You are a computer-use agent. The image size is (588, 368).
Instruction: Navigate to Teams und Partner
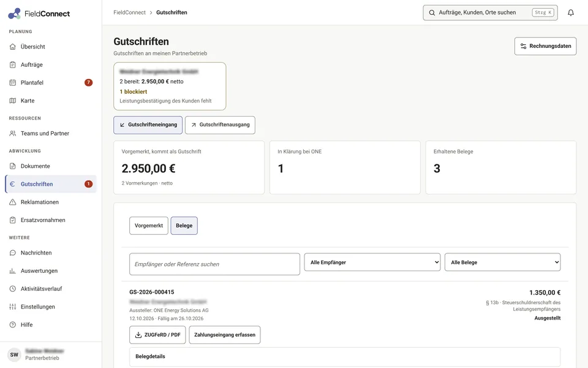coord(51,133)
